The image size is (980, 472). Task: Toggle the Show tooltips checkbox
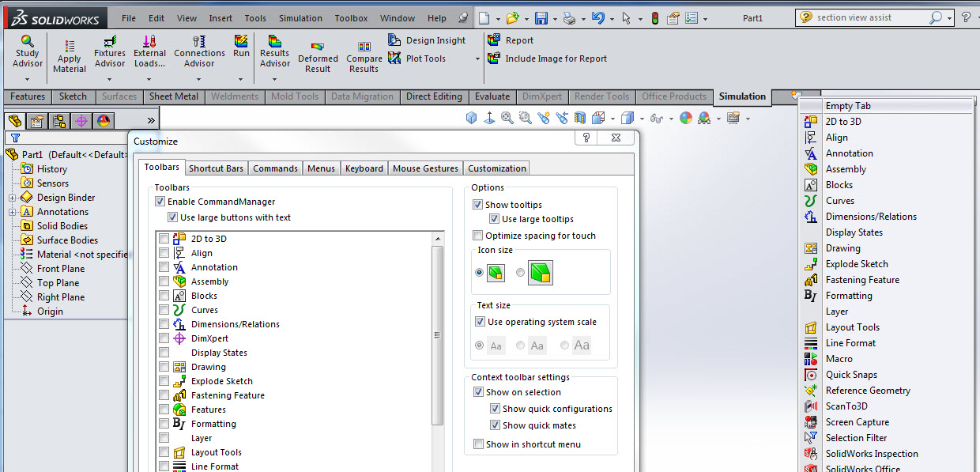tap(477, 205)
